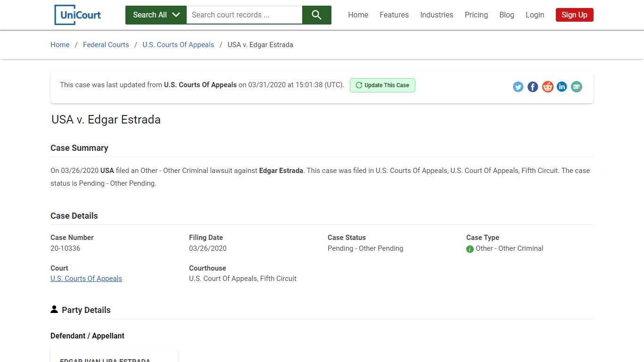Open the Search All dropdown
This screenshot has width=644, height=362.
156,15
